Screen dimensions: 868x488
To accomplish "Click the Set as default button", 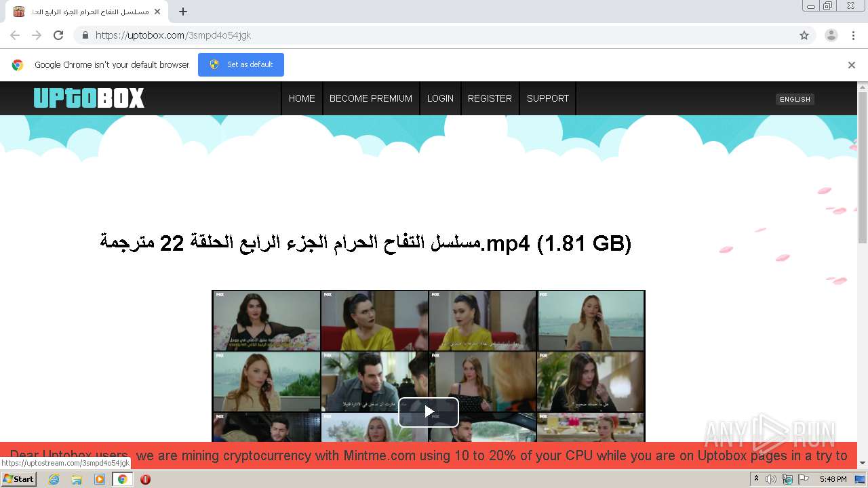I will [241, 64].
